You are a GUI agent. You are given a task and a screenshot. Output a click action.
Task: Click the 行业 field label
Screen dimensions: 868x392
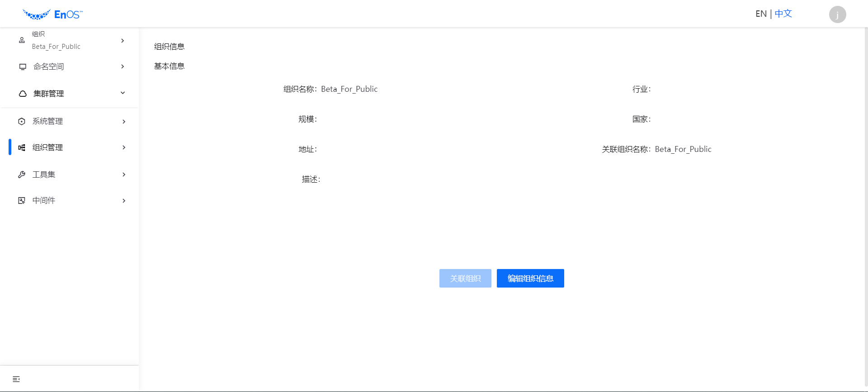pyautogui.click(x=642, y=89)
